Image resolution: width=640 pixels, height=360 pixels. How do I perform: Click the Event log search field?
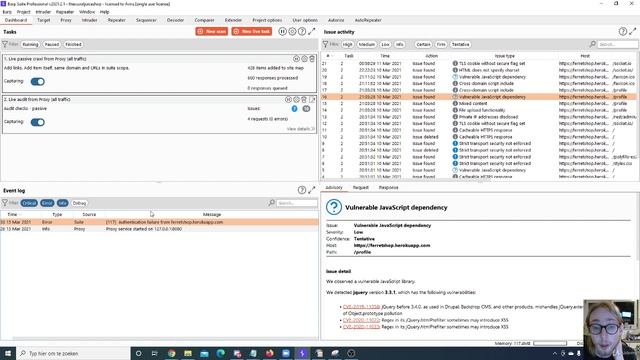tap(297, 203)
